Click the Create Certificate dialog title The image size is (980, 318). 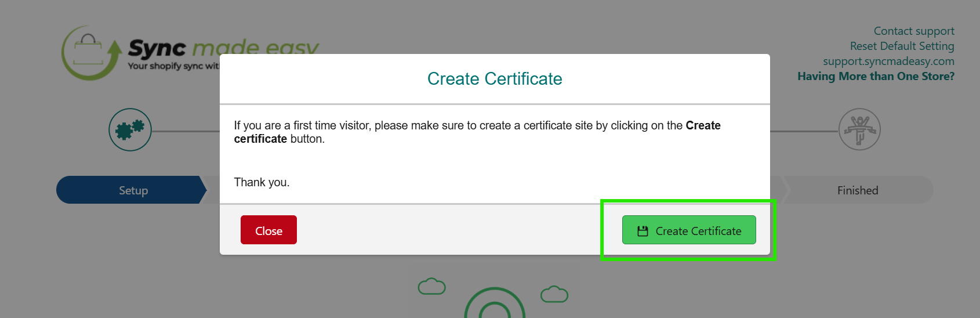(495, 78)
